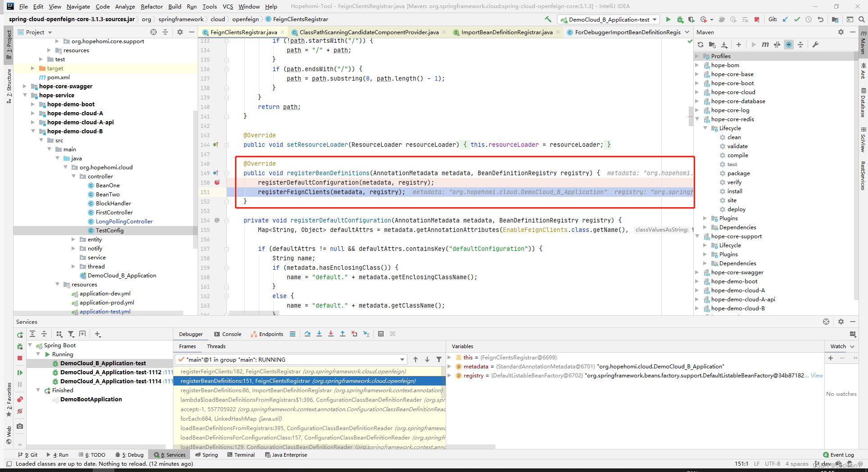Step over in the debugger toolbar
868x472 pixels.
307,334
